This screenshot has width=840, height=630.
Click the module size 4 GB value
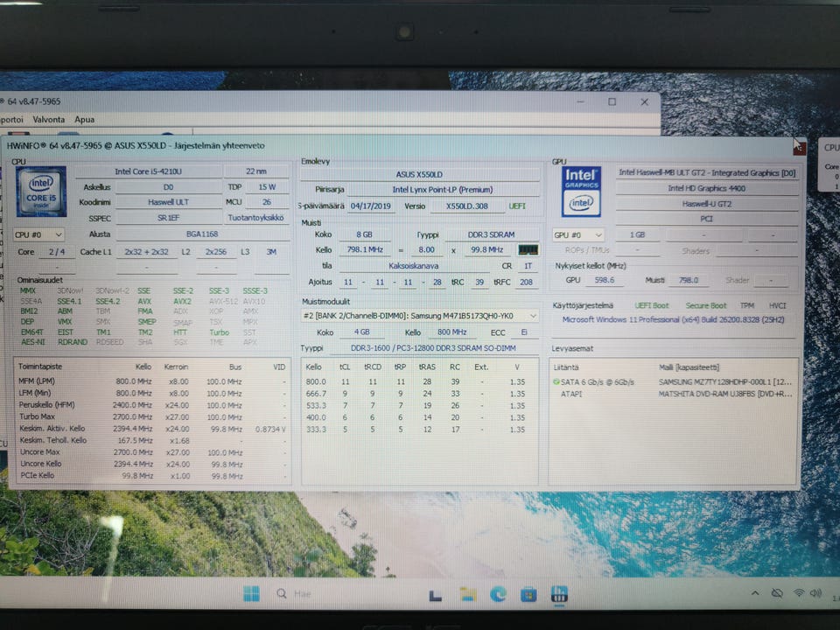pyautogui.click(x=362, y=332)
